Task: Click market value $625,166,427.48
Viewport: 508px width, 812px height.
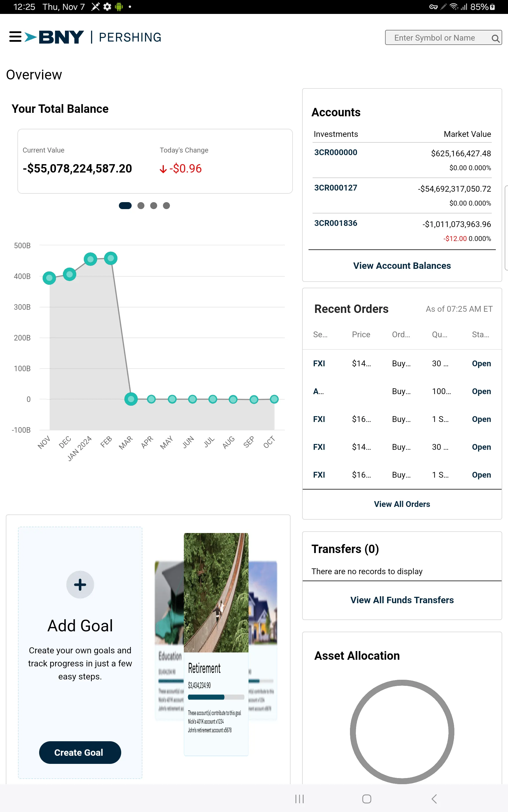Action: [461, 153]
